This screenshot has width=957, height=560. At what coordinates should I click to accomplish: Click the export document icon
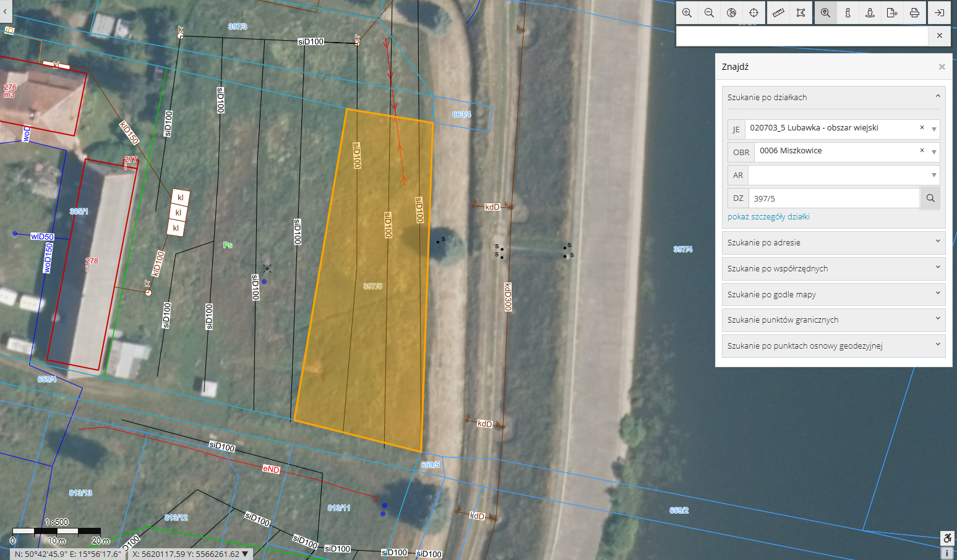(x=892, y=12)
